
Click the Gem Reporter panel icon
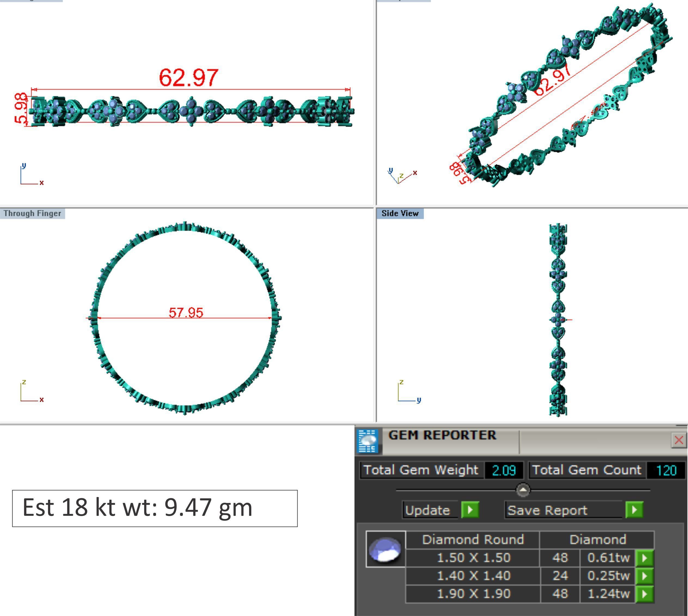tap(368, 441)
